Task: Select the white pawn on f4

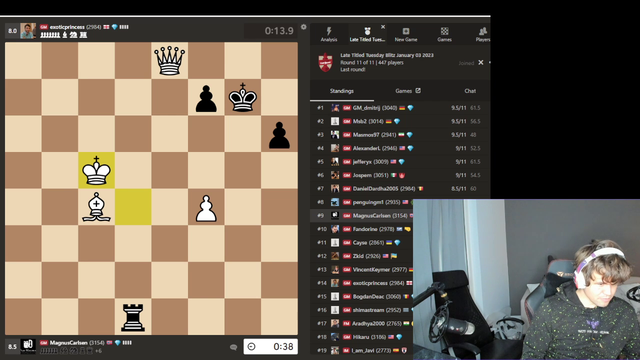Action: (206, 208)
